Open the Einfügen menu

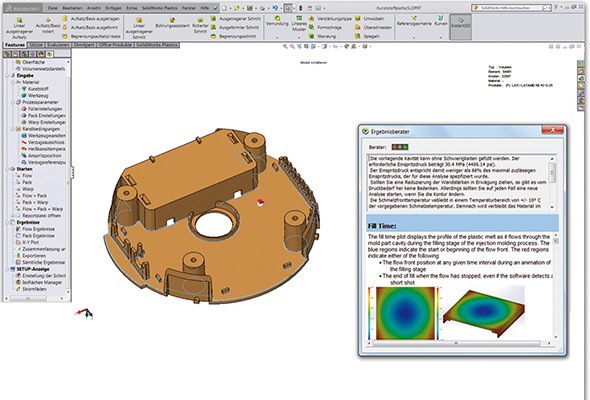point(114,8)
